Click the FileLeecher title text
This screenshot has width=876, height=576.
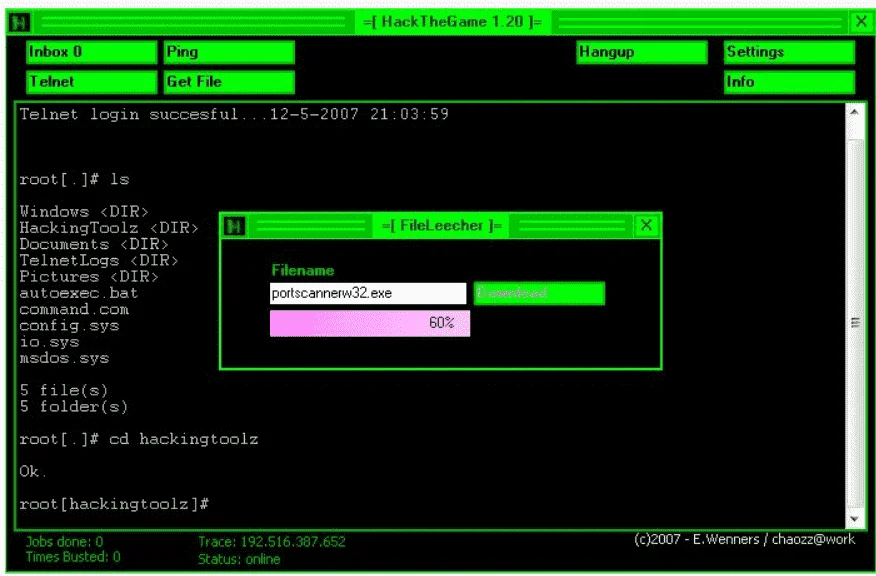pos(441,226)
